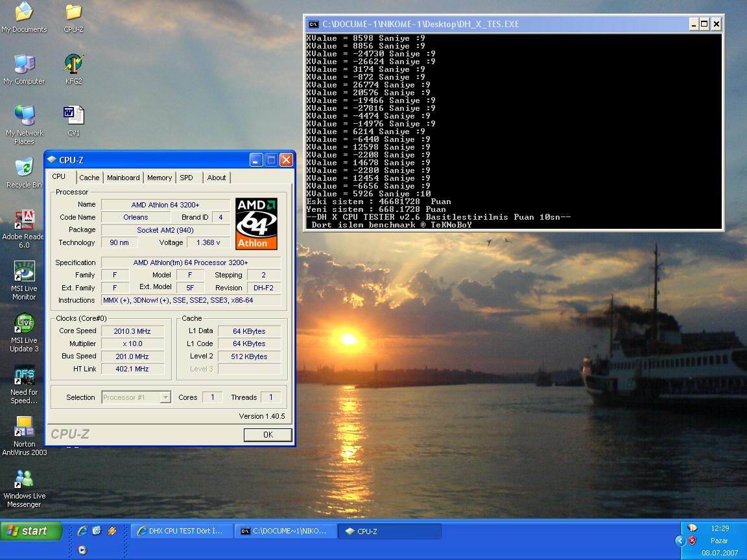Viewport: 747px width, 560px height.
Task: Click the Eski sistem score line in console
Action: click(x=378, y=202)
